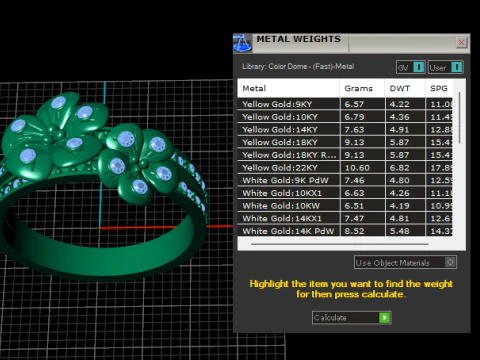Select the White Gold:14K PdW row
480x360 pixels.
click(x=345, y=231)
